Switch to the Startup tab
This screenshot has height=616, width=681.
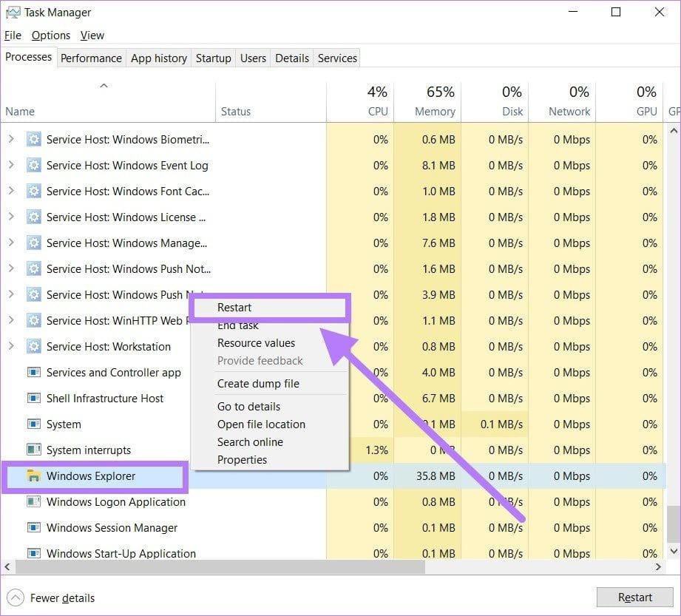pyautogui.click(x=213, y=58)
